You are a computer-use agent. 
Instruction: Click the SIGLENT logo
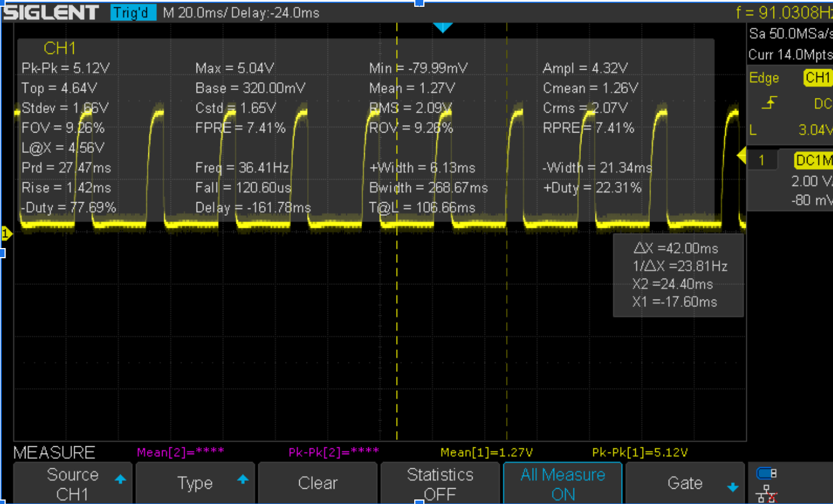(x=52, y=12)
